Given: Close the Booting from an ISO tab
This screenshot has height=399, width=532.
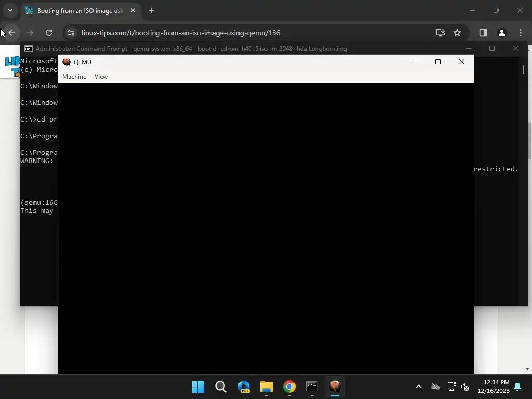Looking at the screenshot, I should pos(133,10).
